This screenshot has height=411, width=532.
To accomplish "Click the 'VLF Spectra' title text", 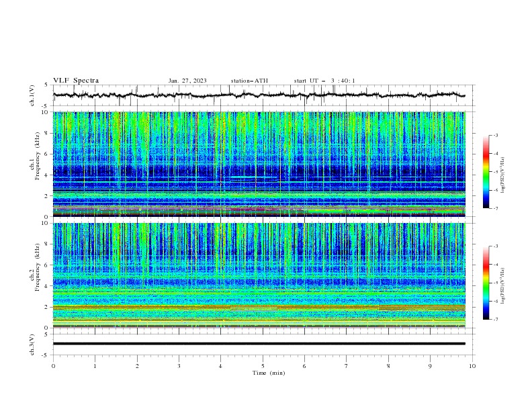I will tap(76, 81).
